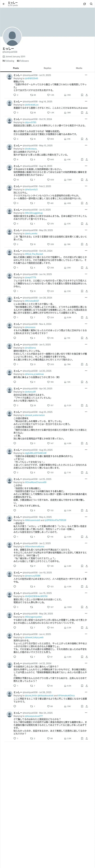Open the more menu on the Oct 31, 2024 post
Screen dimensions: 95x868
(x=86, y=119)
